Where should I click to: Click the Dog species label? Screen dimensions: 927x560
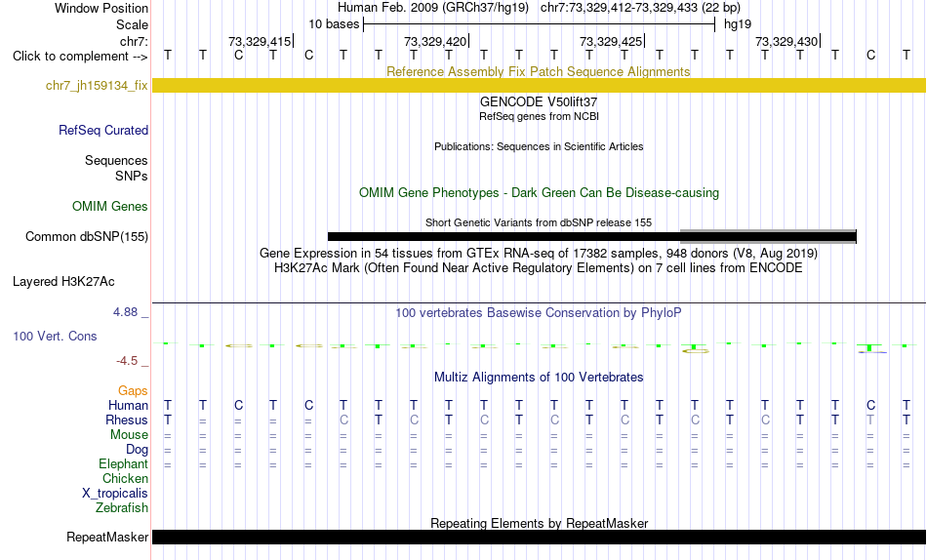(x=137, y=450)
